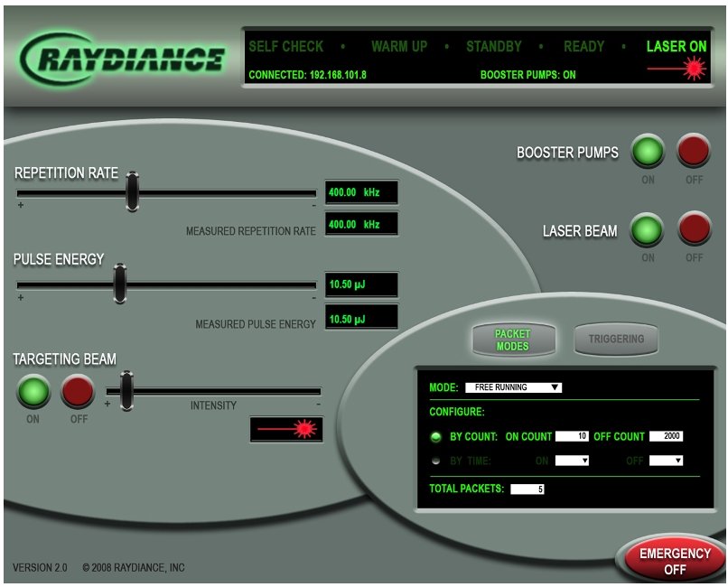Switch to the TRIGGERING tab
This screenshot has width=728, height=587.
click(x=615, y=339)
